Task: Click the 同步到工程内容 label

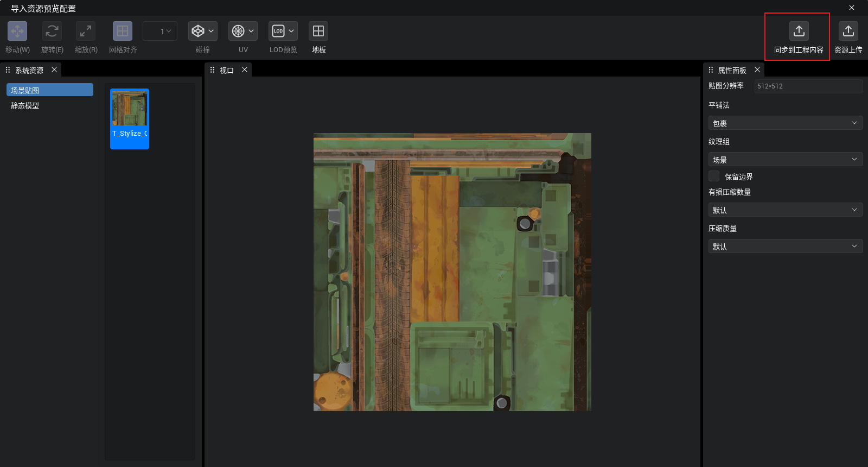Action: 799,49
